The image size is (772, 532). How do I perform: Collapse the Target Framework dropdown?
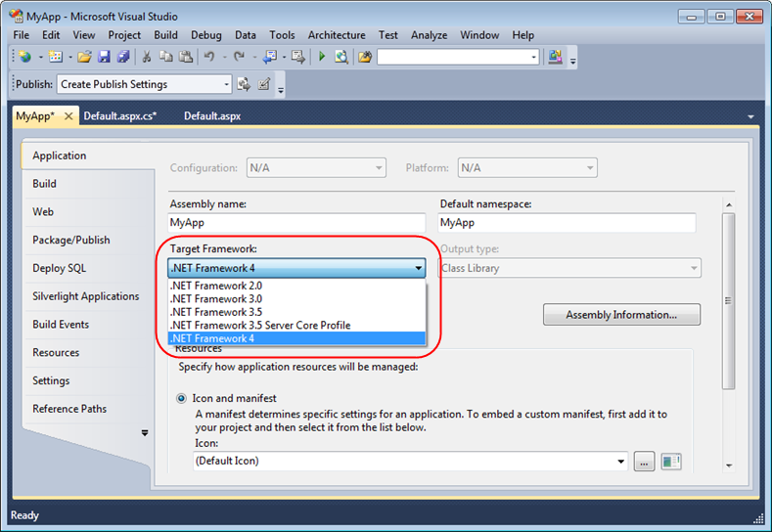[x=418, y=268]
